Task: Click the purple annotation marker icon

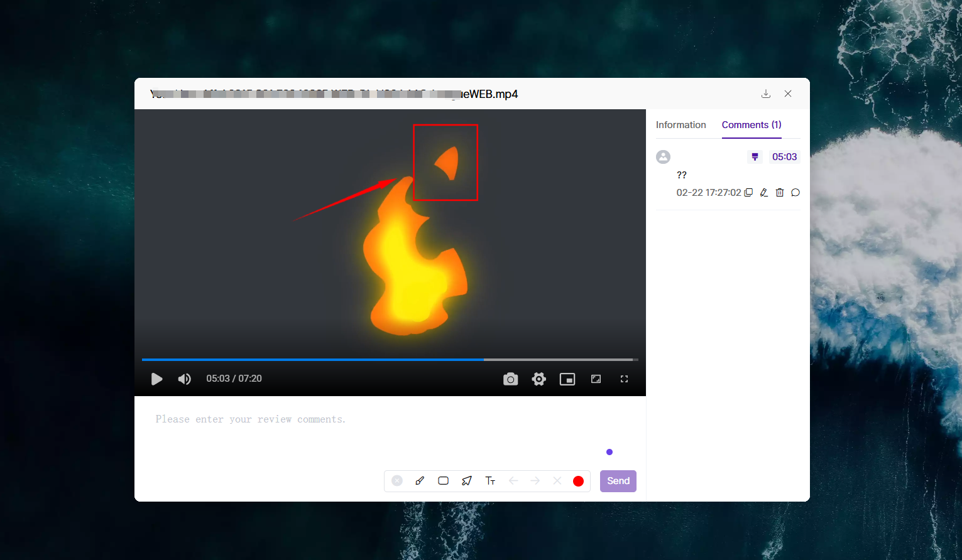Action: click(x=755, y=157)
